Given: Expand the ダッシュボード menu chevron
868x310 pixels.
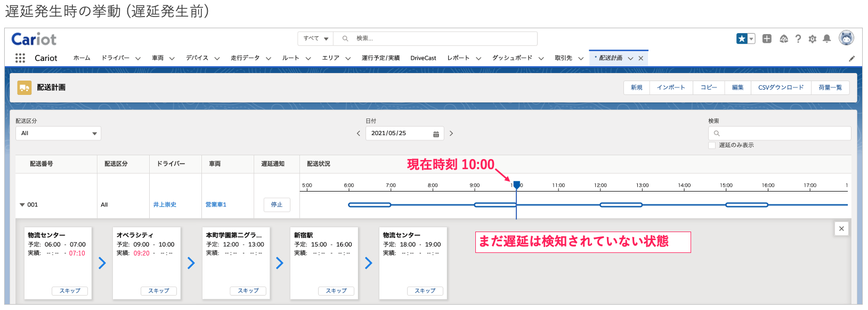Looking at the screenshot, I should (541, 59).
